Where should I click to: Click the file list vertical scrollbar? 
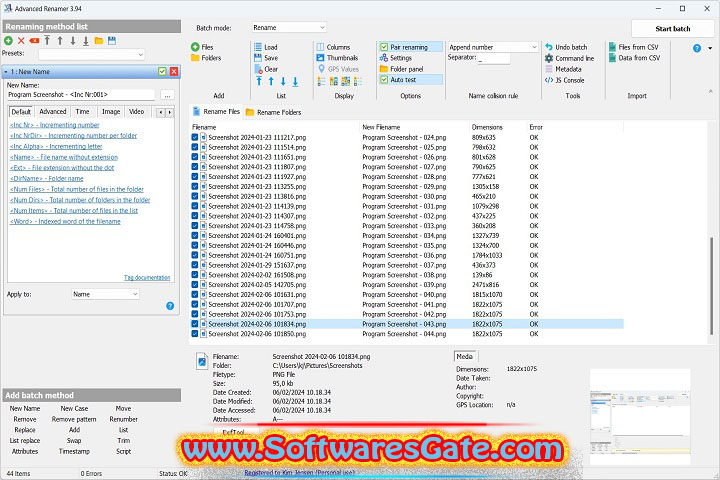(x=712, y=285)
